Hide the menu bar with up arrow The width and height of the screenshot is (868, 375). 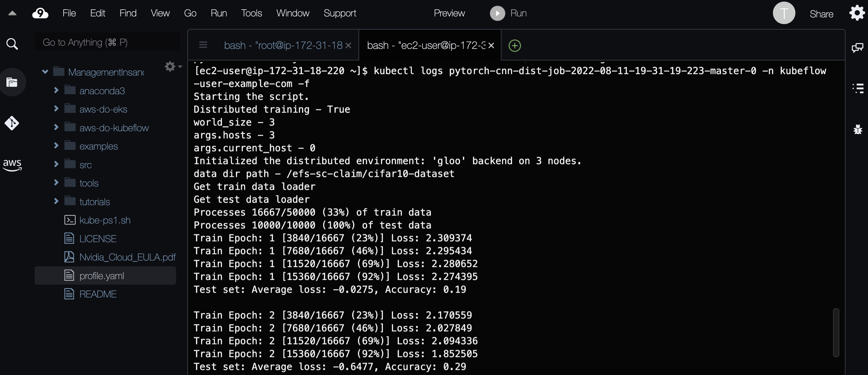tap(12, 14)
